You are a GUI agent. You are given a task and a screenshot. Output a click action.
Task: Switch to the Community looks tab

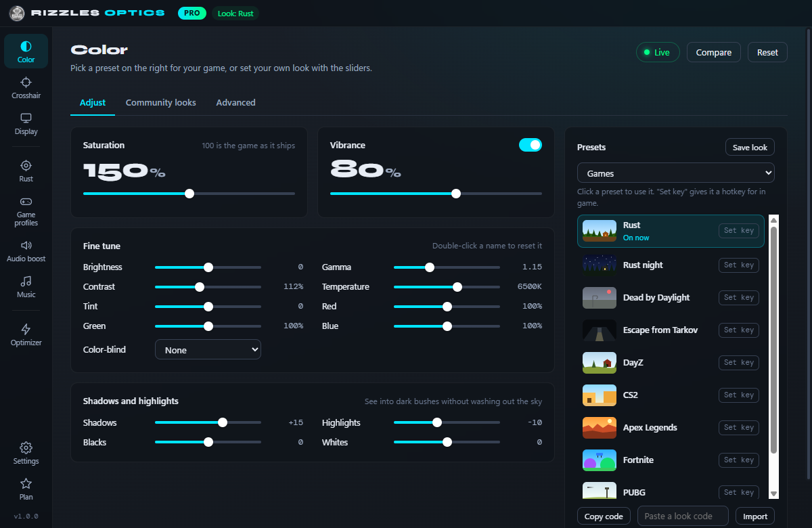(x=161, y=103)
